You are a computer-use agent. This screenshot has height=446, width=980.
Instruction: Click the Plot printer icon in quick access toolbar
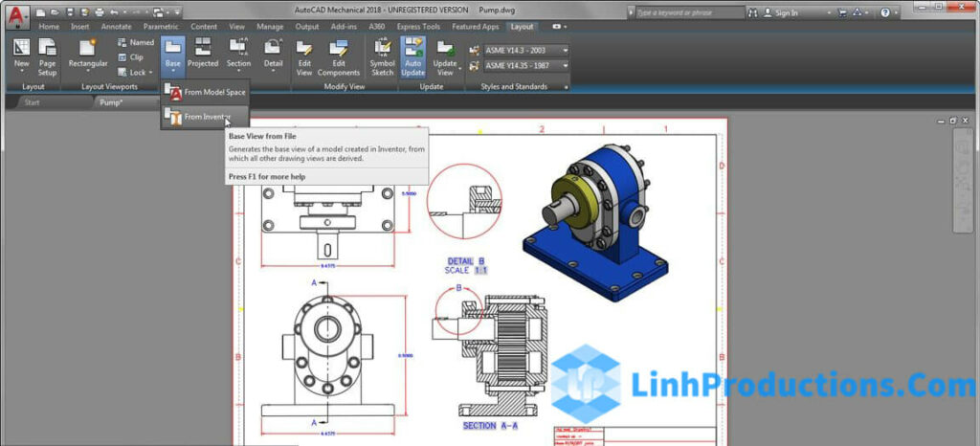pos(100,11)
